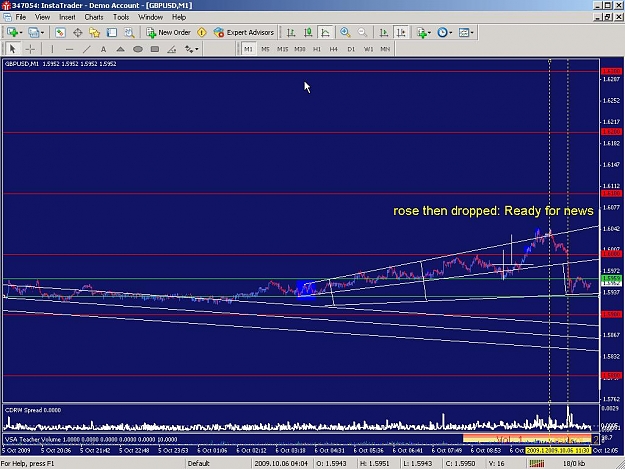Select the Horizontal Line drawing tool

pyautogui.click(x=69, y=49)
